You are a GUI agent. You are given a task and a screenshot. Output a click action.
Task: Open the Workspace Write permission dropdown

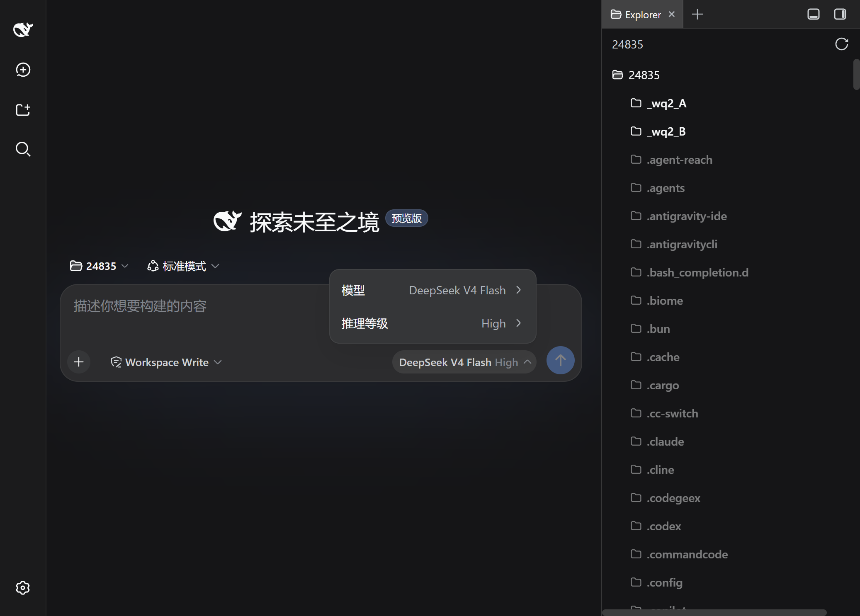coord(166,362)
